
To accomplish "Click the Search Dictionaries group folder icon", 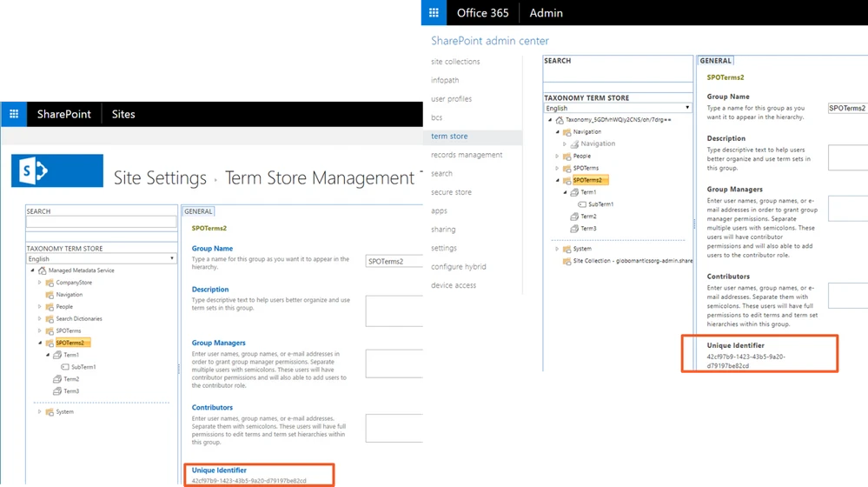I will click(50, 318).
